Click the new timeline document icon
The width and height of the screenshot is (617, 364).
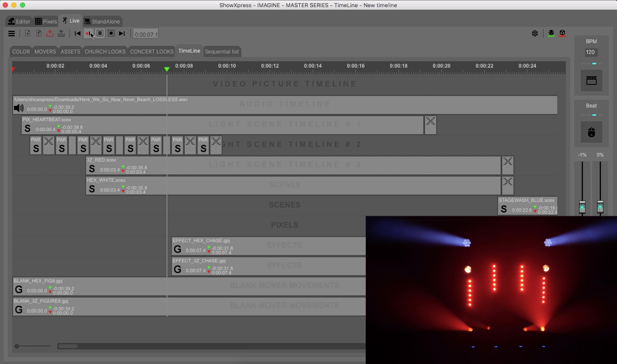coord(28,33)
